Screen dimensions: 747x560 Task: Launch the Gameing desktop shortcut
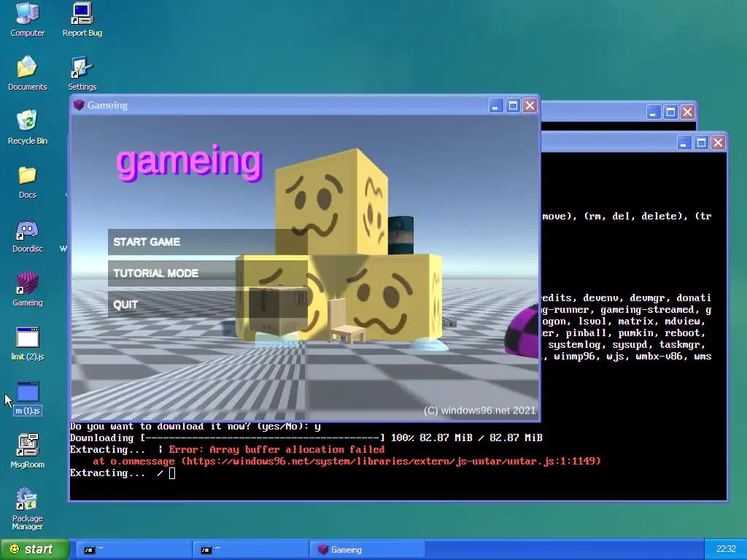(27, 289)
